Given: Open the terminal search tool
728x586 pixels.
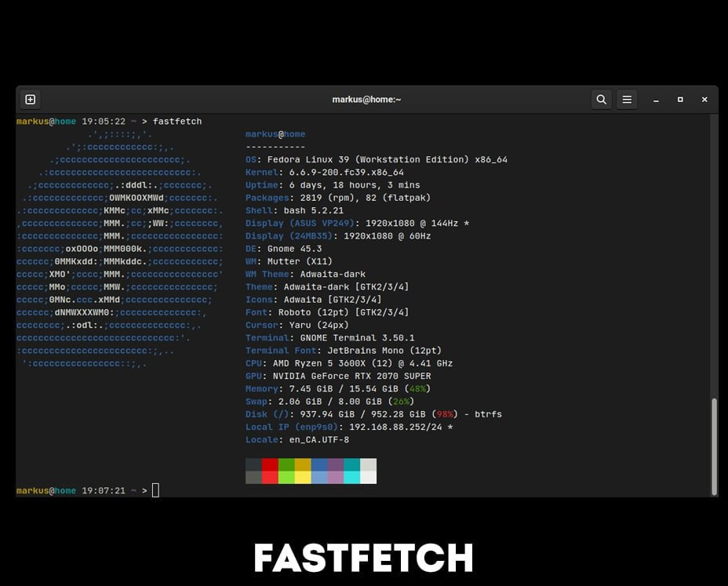Looking at the screenshot, I should click(601, 100).
